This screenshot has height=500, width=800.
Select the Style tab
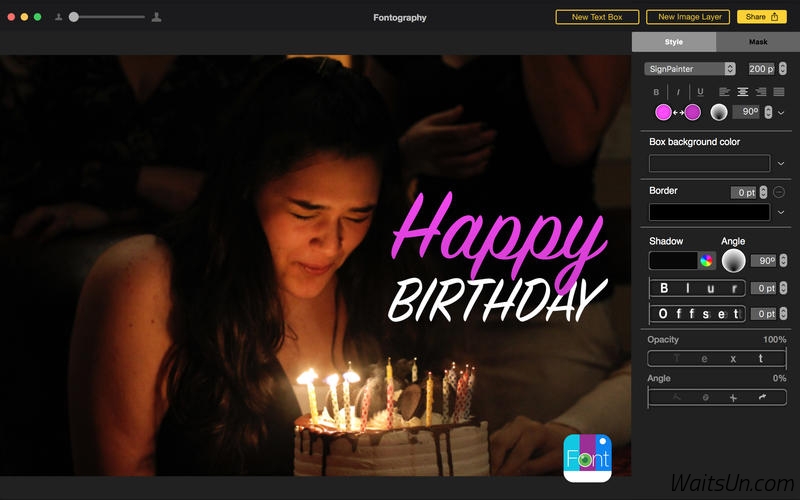[x=674, y=42]
